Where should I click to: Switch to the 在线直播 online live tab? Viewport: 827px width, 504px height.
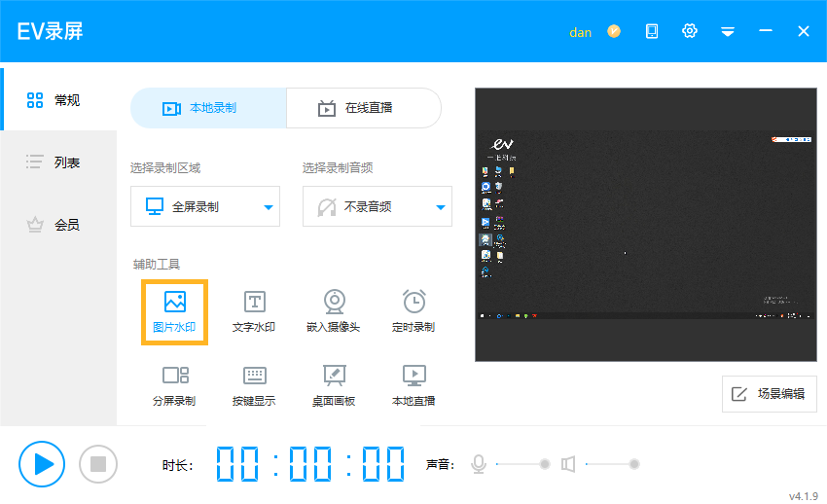tap(364, 108)
